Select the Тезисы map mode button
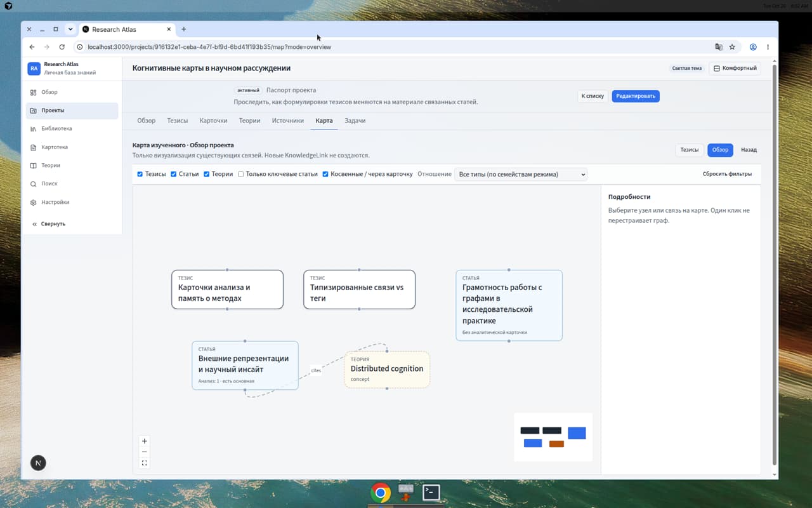 click(x=690, y=150)
